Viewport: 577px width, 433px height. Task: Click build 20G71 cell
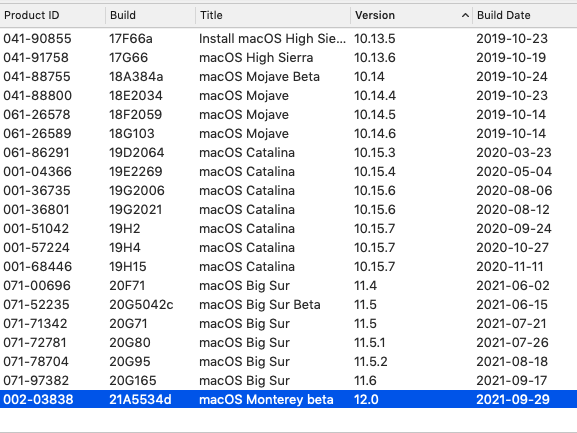[x=128, y=324]
